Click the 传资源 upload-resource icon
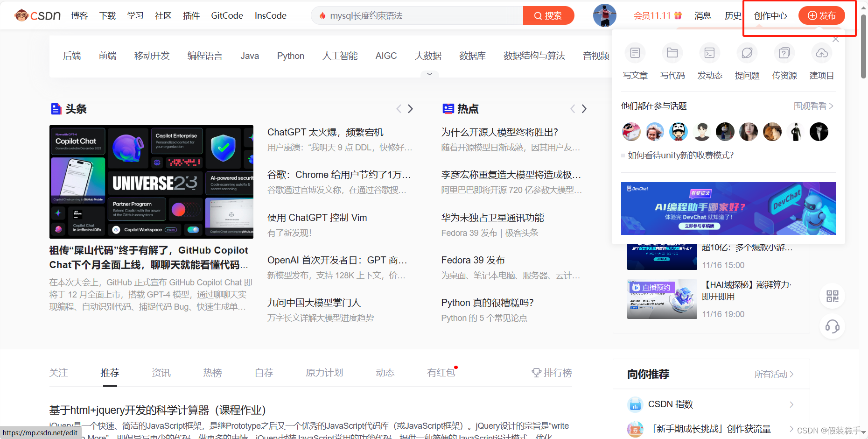This screenshot has width=868, height=439. [x=784, y=53]
